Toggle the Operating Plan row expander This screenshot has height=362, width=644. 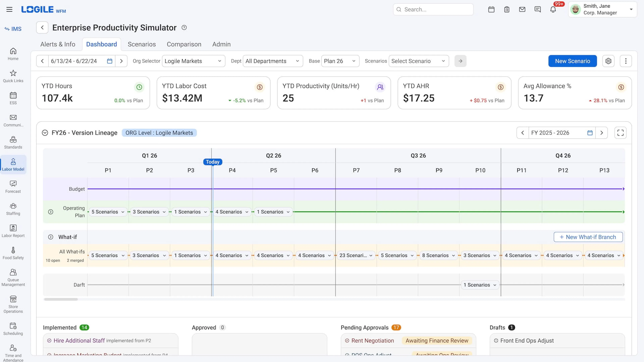coord(50,212)
